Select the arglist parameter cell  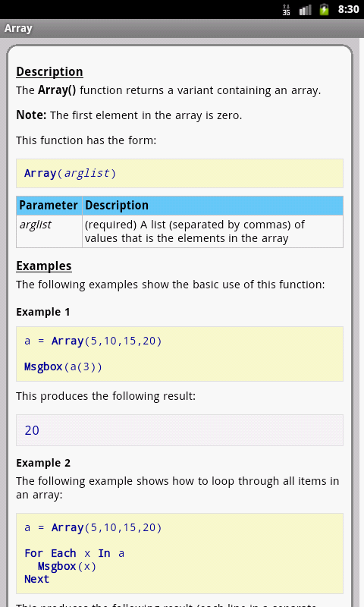(49, 231)
